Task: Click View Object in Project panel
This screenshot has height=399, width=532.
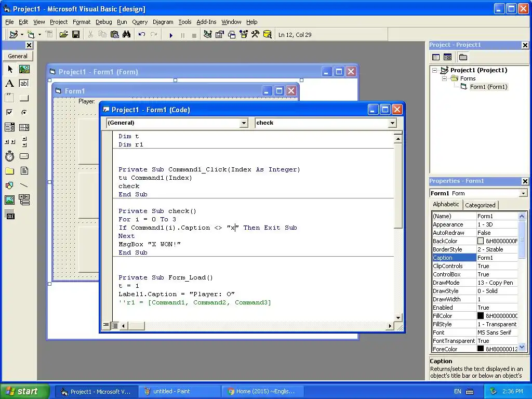Action: coord(447,57)
